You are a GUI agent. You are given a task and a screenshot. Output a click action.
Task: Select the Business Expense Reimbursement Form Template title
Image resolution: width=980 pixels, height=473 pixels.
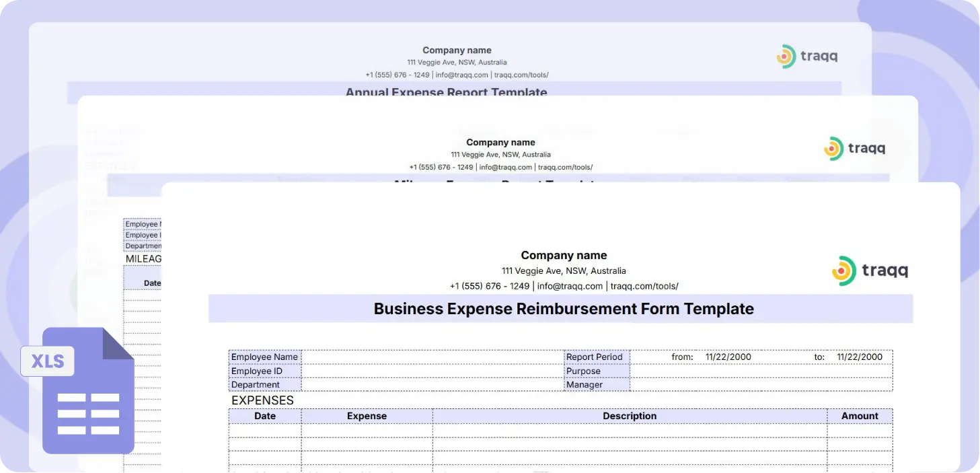[x=564, y=309]
